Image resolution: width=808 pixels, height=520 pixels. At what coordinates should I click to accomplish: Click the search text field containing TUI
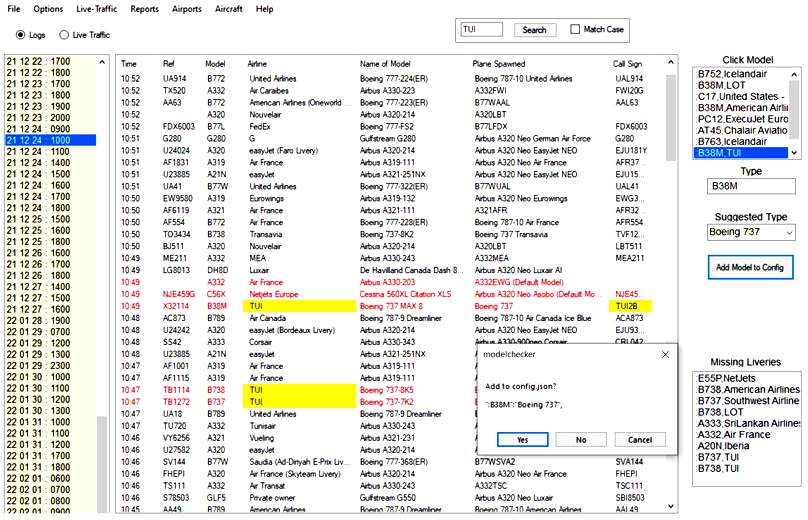pos(481,29)
